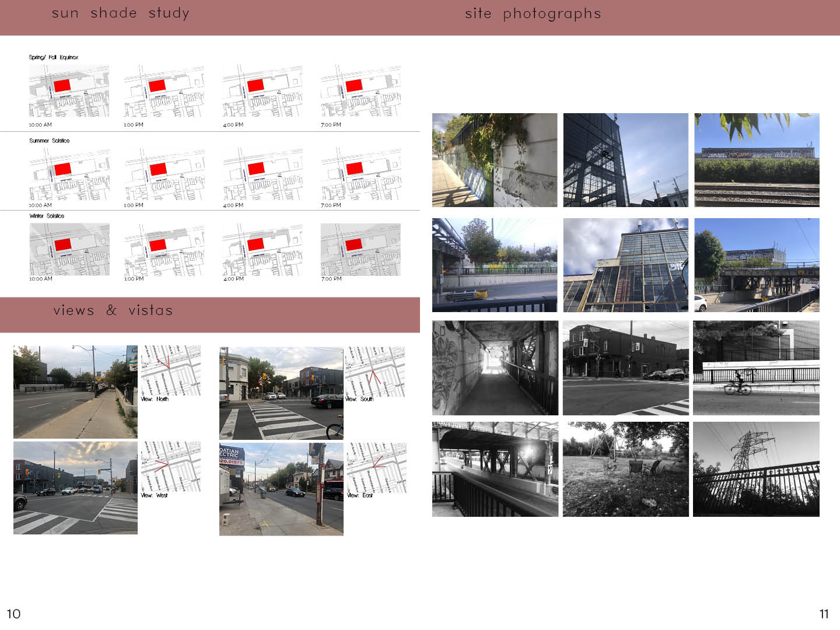840x630 pixels.
Task: Open the View: South crosswalk photo
Action: click(281, 393)
